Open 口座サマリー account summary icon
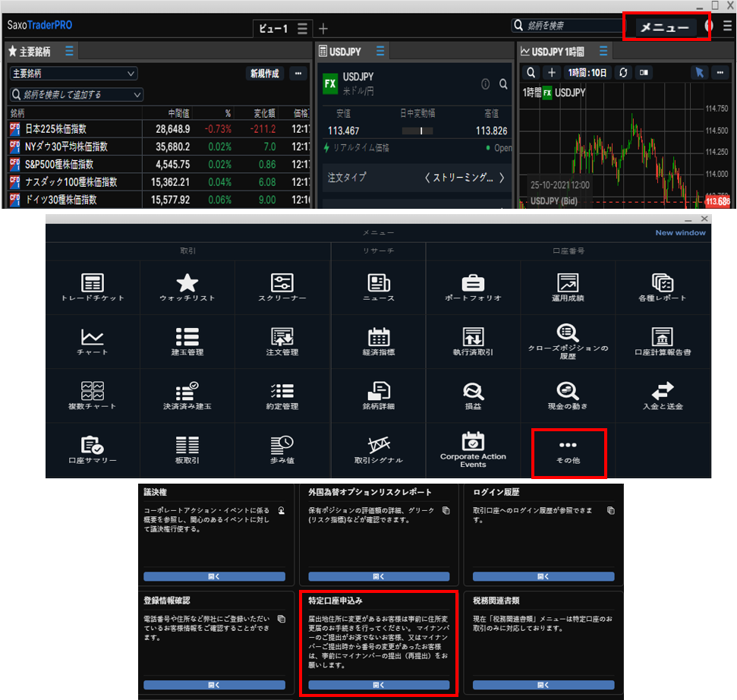The width and height of the screenshot is (737, 700). coord(93,449)
